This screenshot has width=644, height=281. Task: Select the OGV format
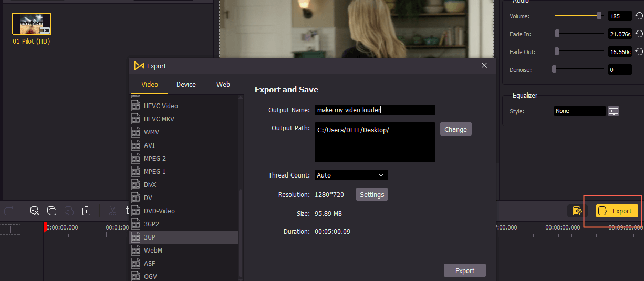184,276
